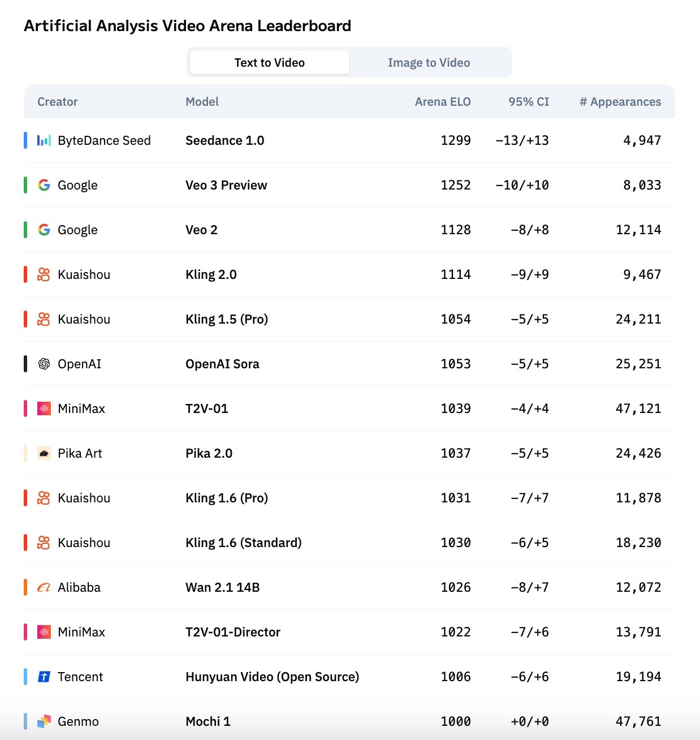
Task: Click the ByteDance Seed logo icon
Action: [x=44, y=140]
